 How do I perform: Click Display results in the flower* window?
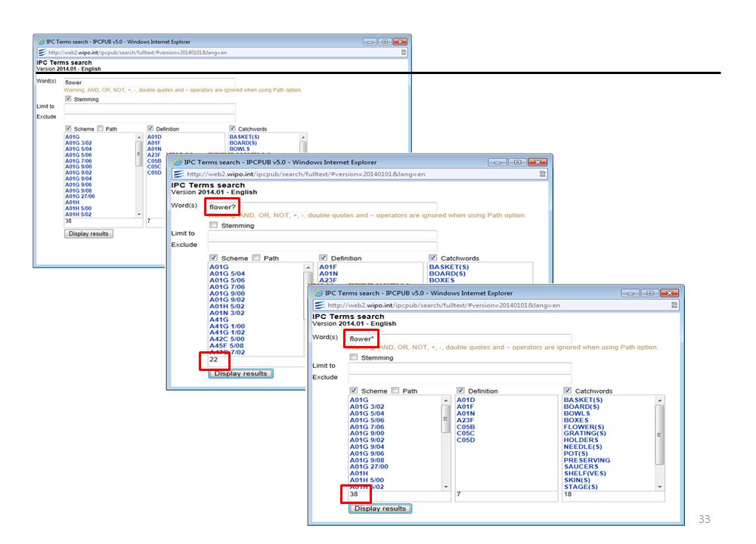[380, 508]
